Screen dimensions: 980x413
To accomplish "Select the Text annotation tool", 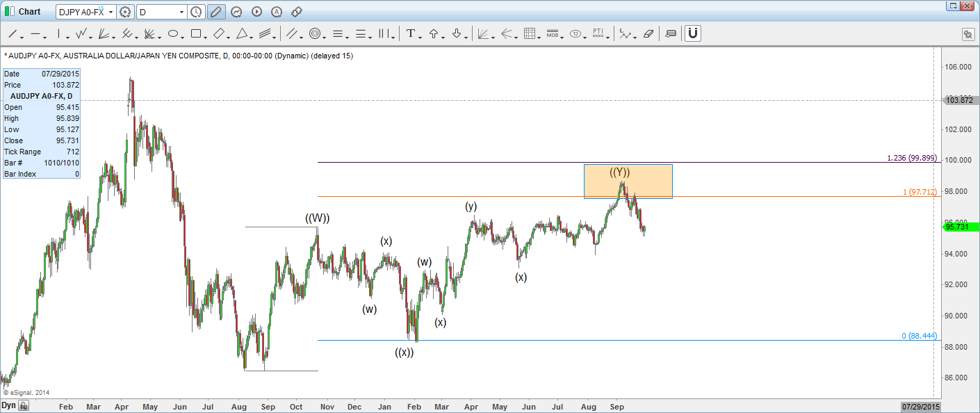I will pos(410,33).
